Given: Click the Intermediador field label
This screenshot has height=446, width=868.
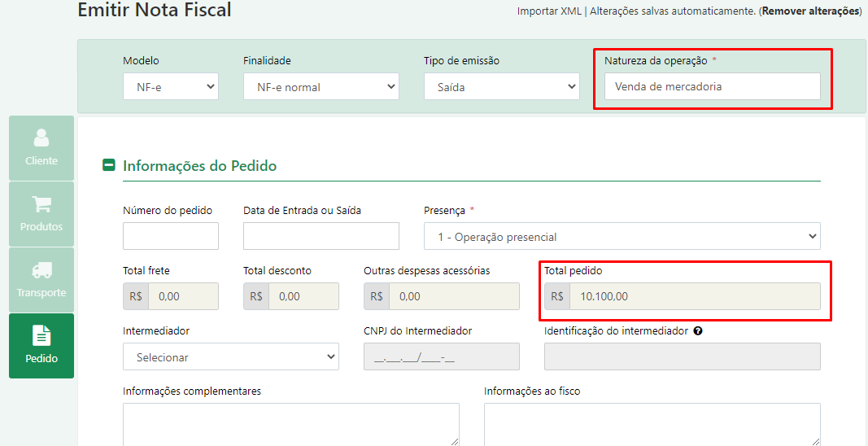Looking at the screenshot, I should coord(156,330).
